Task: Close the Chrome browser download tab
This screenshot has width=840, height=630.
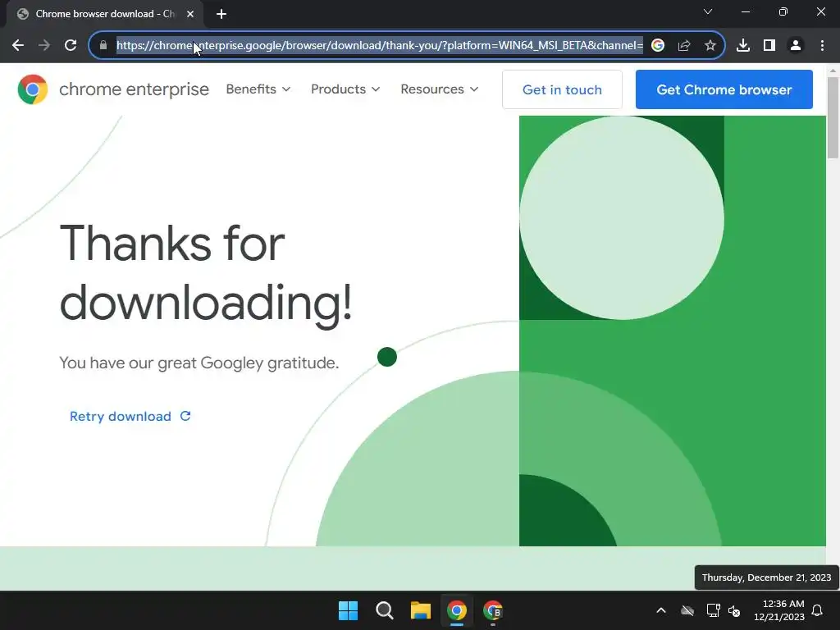Action: click(x=190, y=14)
